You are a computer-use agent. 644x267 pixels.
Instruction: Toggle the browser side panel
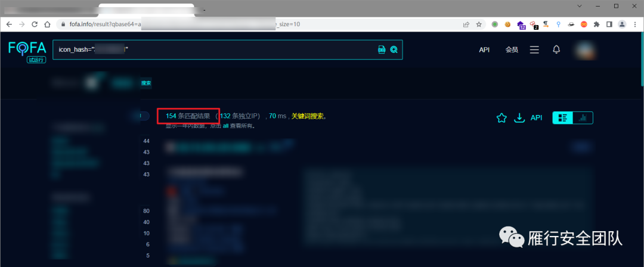point(609,24)
